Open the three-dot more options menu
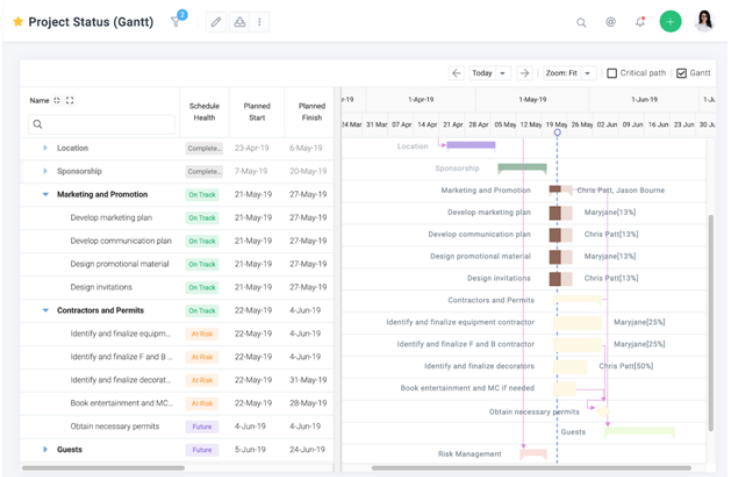 pyautogui.click(x=260, y=22)
